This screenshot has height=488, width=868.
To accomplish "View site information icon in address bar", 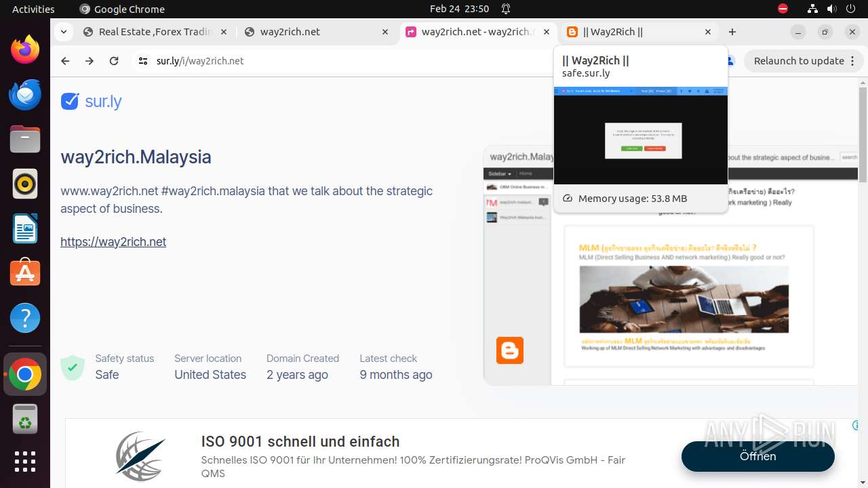I will pyautogui.click(x=142, y=61).
